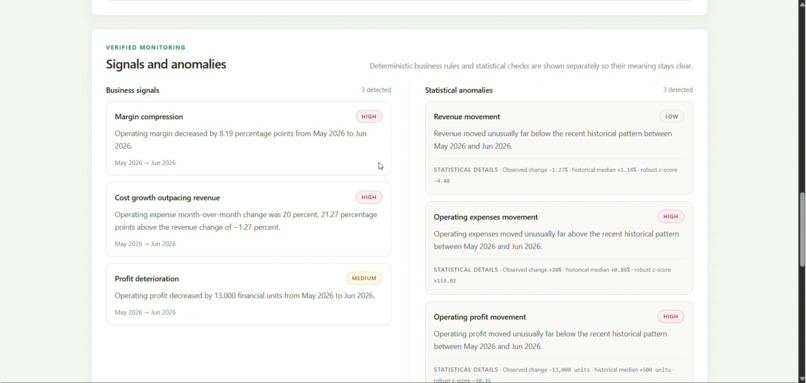Click HIGH badge on Operating expenses movement

pos(670,217)
